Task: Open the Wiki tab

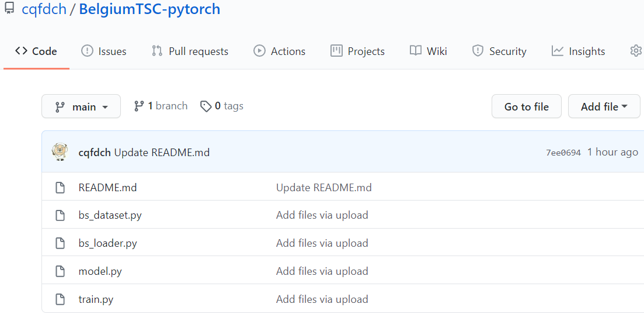Action: click(429, 51)
